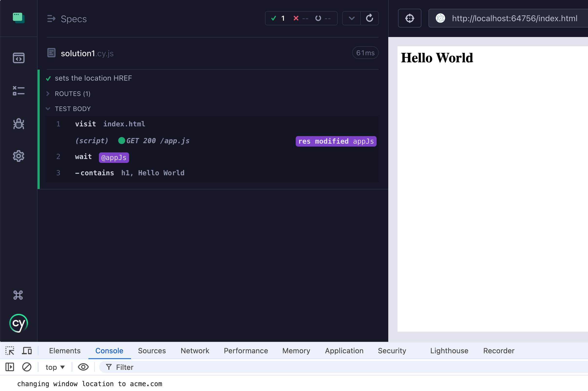Switch to the Application tab
This screenshot has height=391, width=588.
pos(344,351)
